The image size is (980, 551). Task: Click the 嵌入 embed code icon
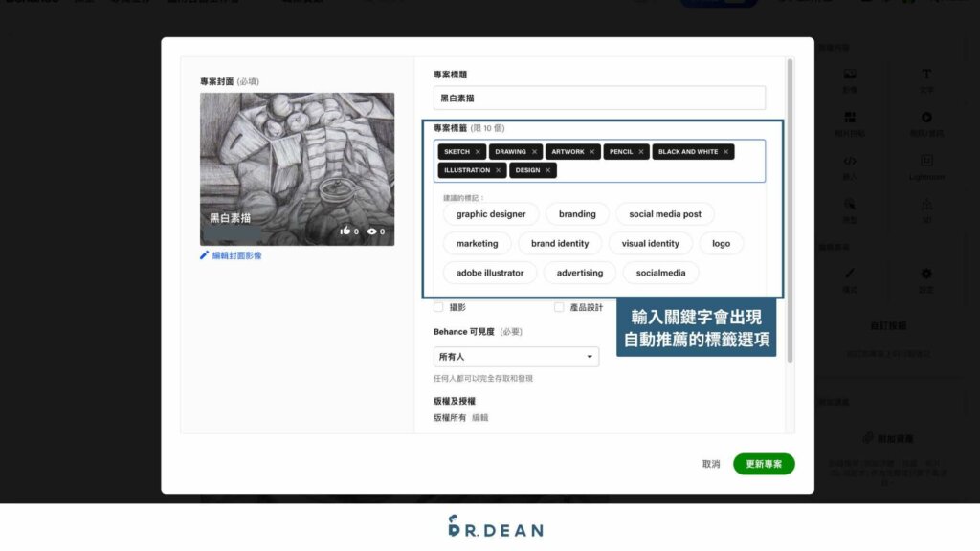point(851,162)
